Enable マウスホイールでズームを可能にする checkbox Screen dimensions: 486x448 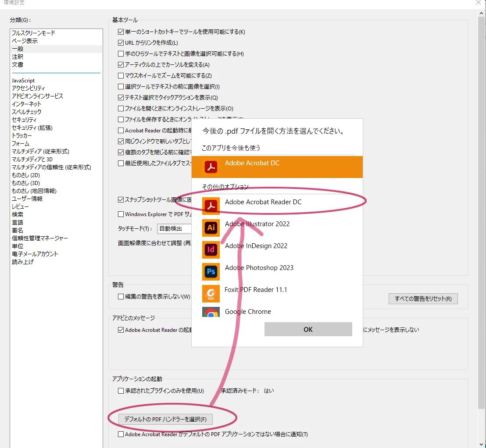pyautogui.click(x=121, y=75)
